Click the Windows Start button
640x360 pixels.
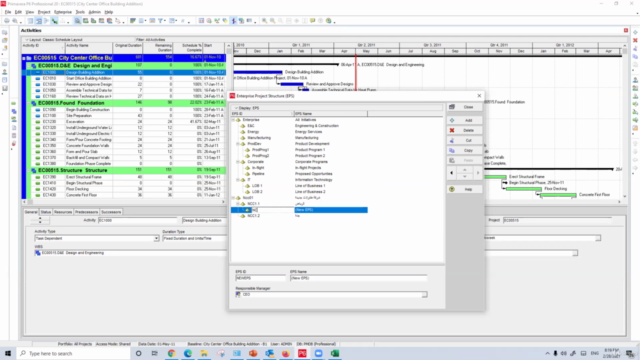point(8,353)
